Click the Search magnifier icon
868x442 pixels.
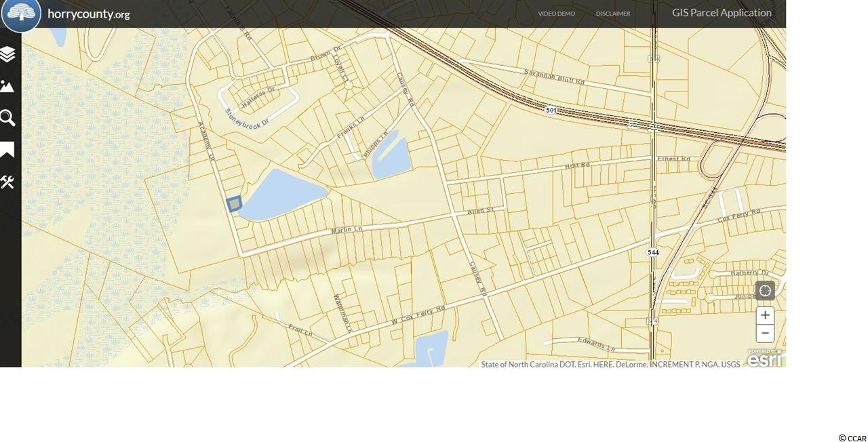click(x=7, y=118)
